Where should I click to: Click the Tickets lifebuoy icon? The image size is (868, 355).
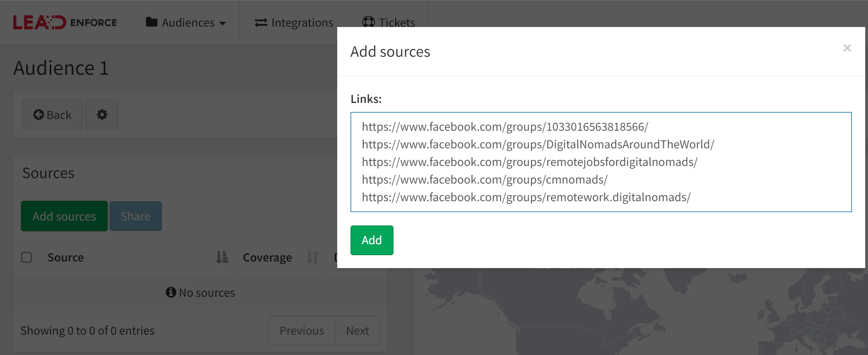tap(368, 22)
